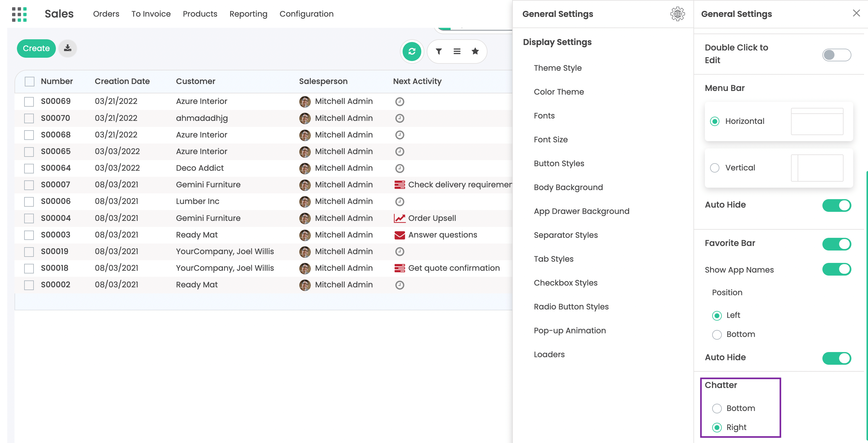This screenshot has width=868, height=443.
Task: Click the green refresh icon
Action: [x=411, y=52]
